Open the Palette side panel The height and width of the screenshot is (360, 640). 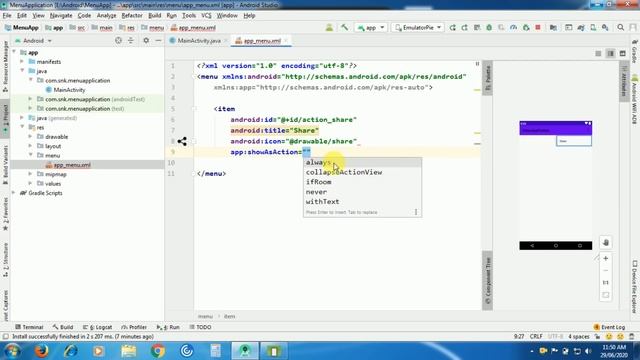[487, 78]
